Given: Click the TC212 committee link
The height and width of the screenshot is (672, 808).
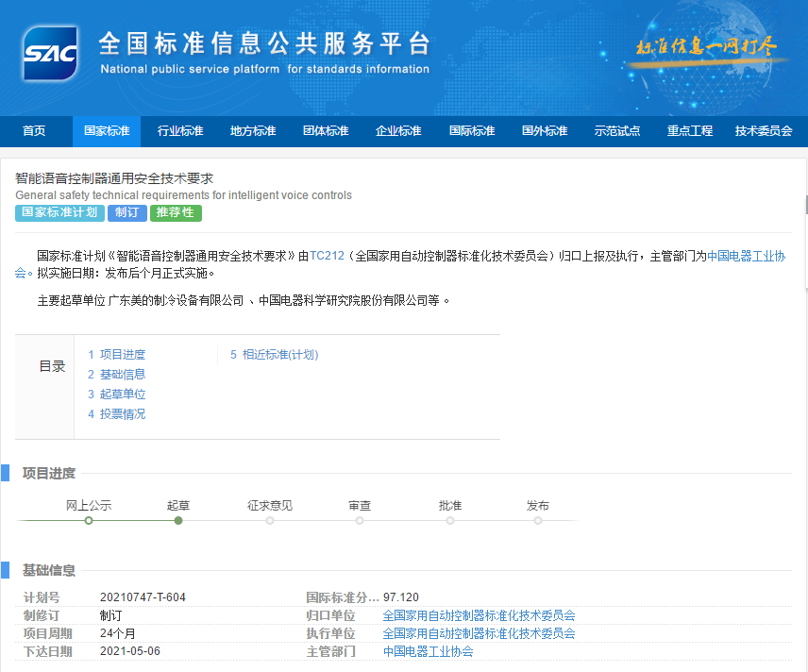Looking at the screenshot, I should [327, 256].
